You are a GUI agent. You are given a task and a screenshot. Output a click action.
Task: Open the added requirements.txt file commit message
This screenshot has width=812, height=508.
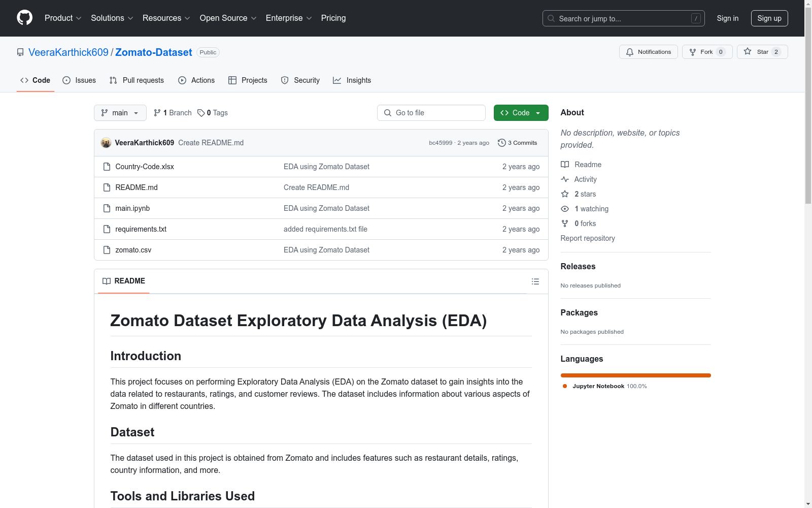coord(325,229)
